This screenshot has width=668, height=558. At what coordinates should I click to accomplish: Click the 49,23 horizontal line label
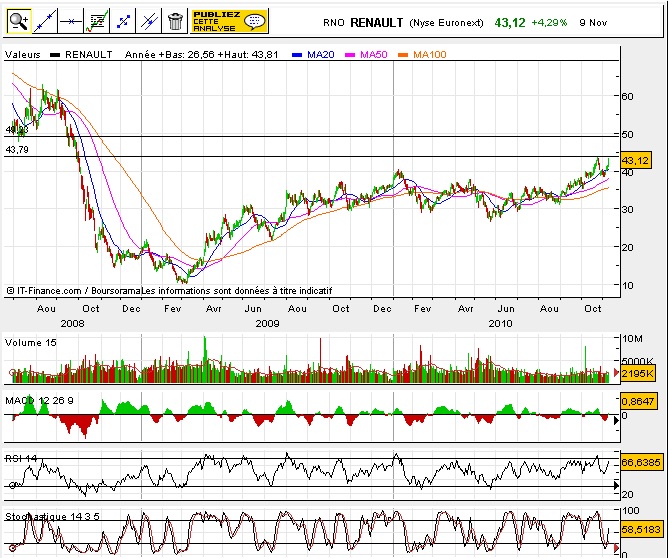point(17,129)
